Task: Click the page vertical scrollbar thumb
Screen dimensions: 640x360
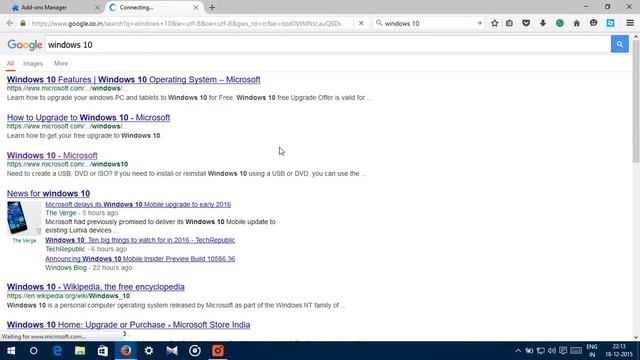Action: click(636, 102)
